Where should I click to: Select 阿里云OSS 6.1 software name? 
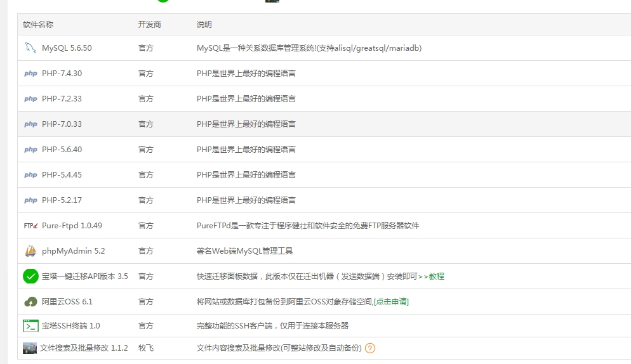[67, 302]
